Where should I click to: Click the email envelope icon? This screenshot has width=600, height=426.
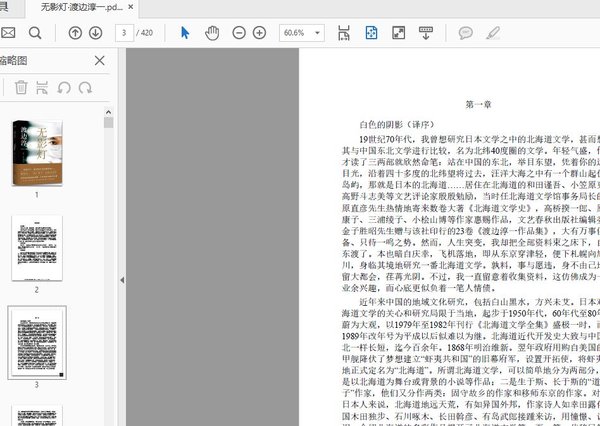tap(8, 33)
